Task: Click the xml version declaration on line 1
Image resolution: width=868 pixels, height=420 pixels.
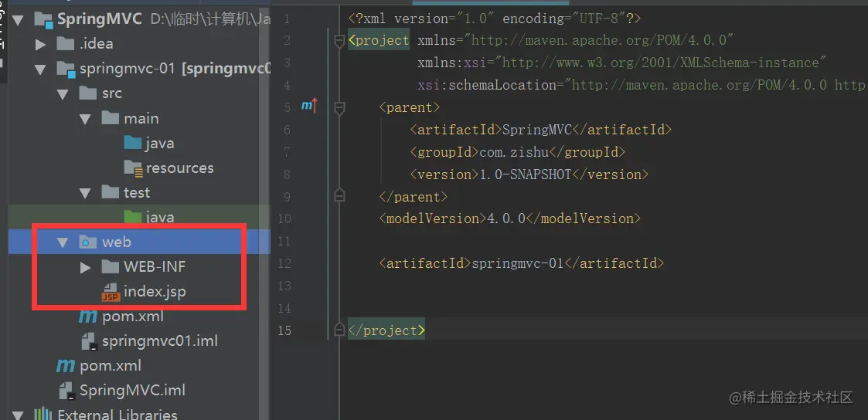Action: pyautogui.click(x=495, y=19)
